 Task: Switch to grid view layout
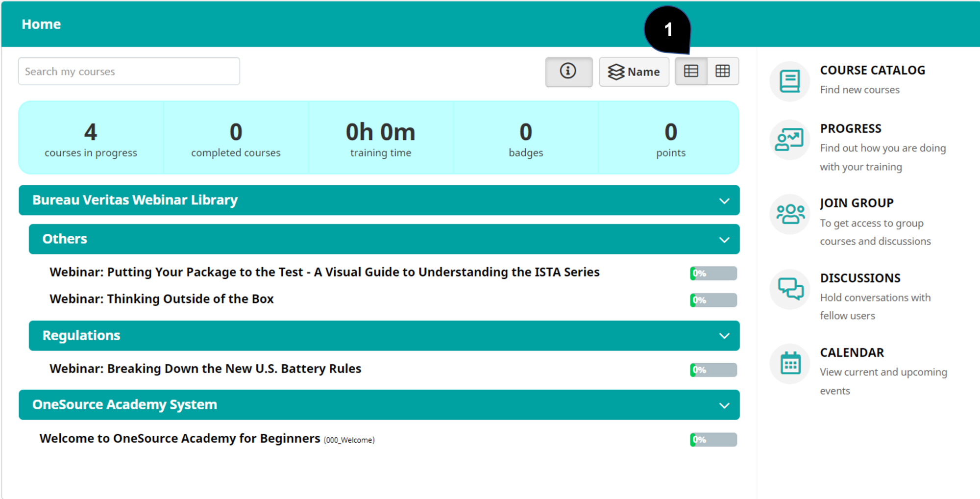pyautogui.click(x=723, y=72)
